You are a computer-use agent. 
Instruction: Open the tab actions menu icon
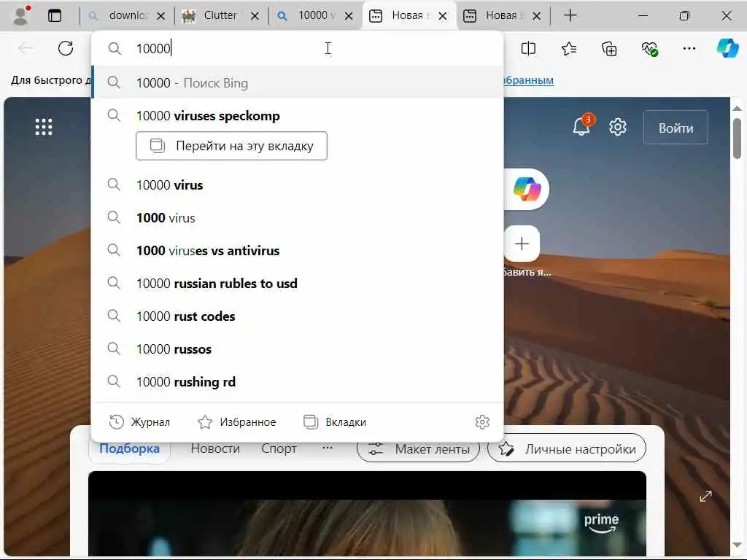tap(55, 16)
